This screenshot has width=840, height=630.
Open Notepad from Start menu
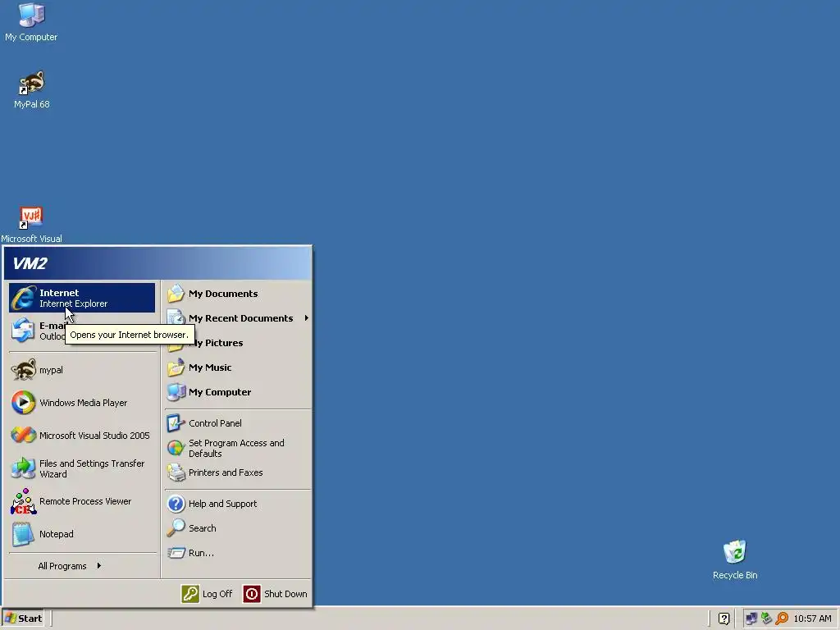(82, 534)
